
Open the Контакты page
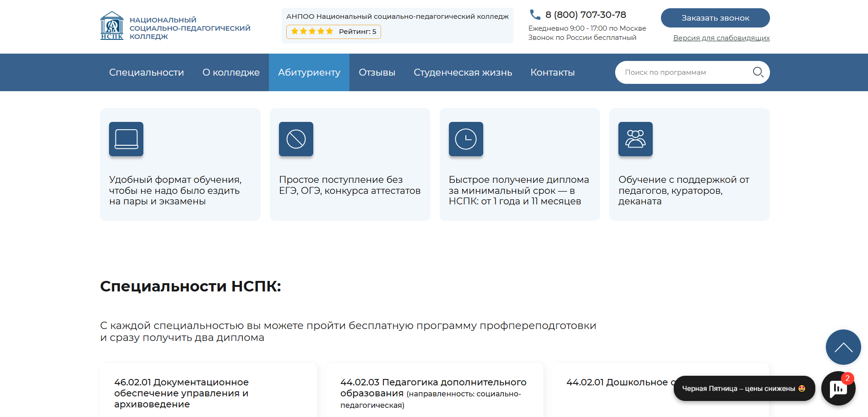(552, 72)
